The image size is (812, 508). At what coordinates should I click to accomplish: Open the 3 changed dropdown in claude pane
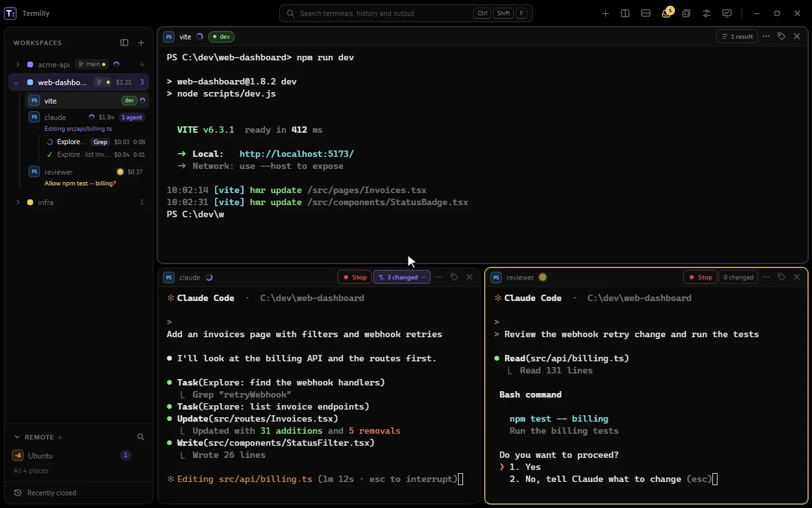(402, 277)
